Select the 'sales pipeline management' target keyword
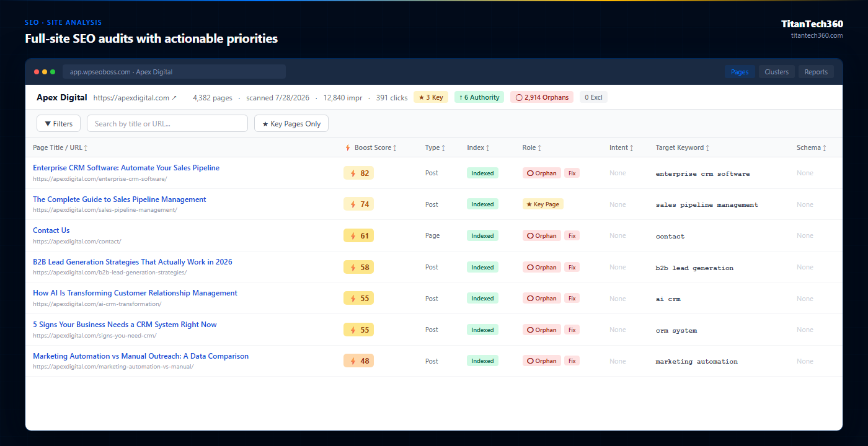868x446 pixels. [707, 205]
